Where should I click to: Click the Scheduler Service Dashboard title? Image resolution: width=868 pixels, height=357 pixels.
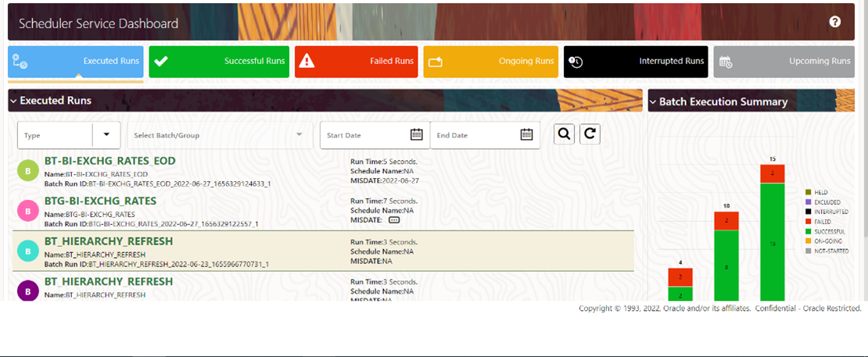(99, 23)
